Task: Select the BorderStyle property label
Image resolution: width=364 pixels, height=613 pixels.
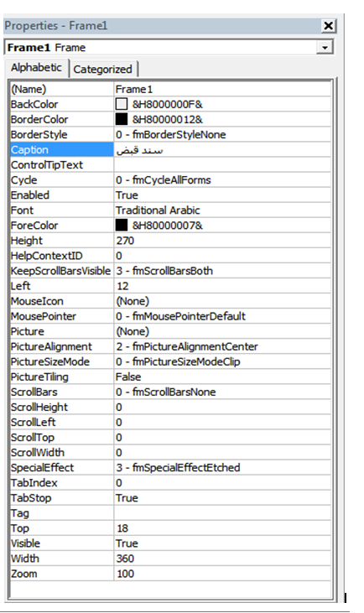Action: click(39, 134)
